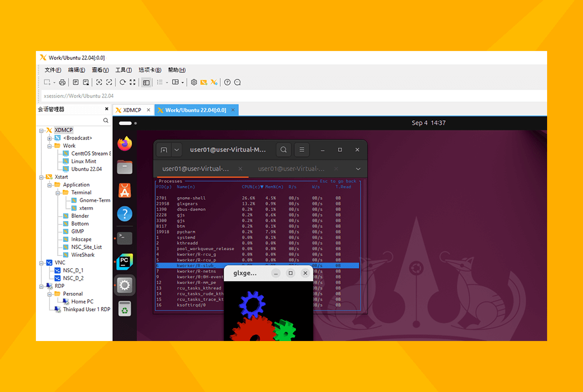Collapse the Terminal folder under Application

(57, 193)
